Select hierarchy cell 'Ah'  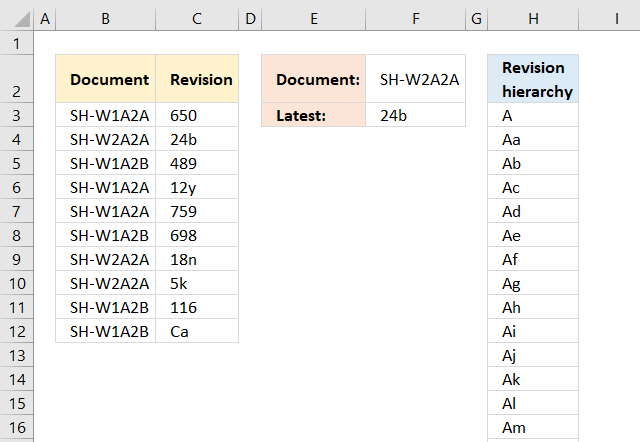[533, 307]
